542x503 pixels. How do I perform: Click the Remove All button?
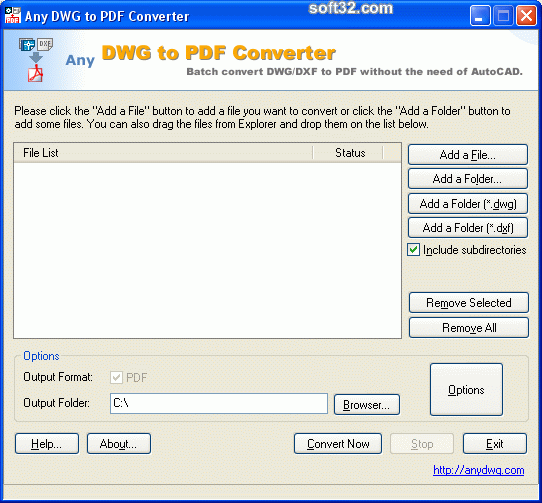pyautogui.click(x=469, y=327)
